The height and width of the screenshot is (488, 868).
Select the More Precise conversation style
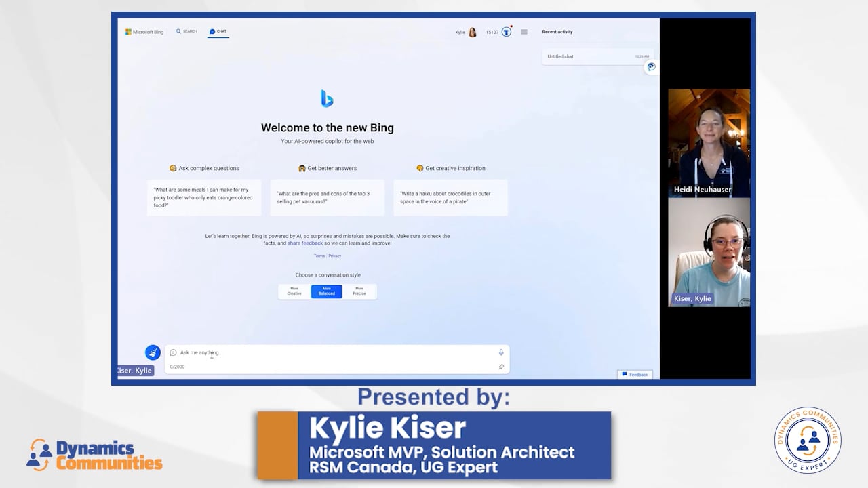click(x=359, y=291)
